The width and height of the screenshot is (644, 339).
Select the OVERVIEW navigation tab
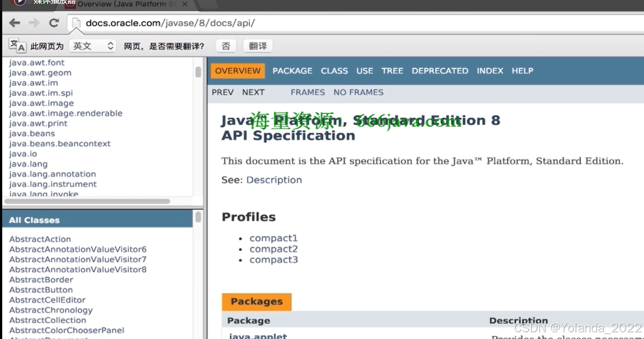point(238,71)
